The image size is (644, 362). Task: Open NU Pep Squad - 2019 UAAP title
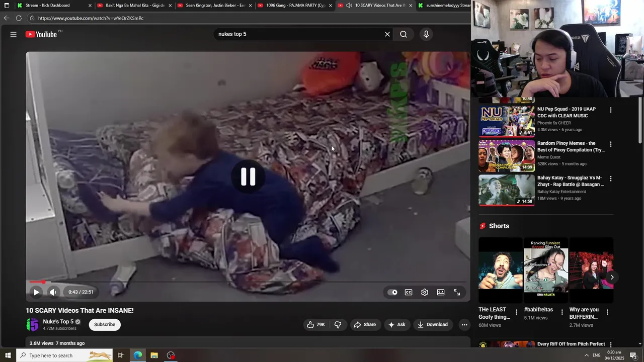[x=567, y=112]
